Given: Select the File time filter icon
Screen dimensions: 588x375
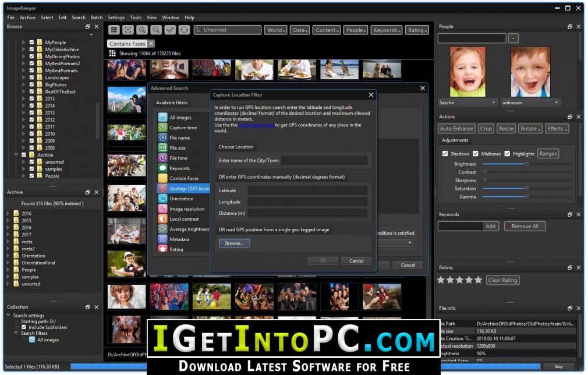Looking at the screenshot, I should pos(163,158).
